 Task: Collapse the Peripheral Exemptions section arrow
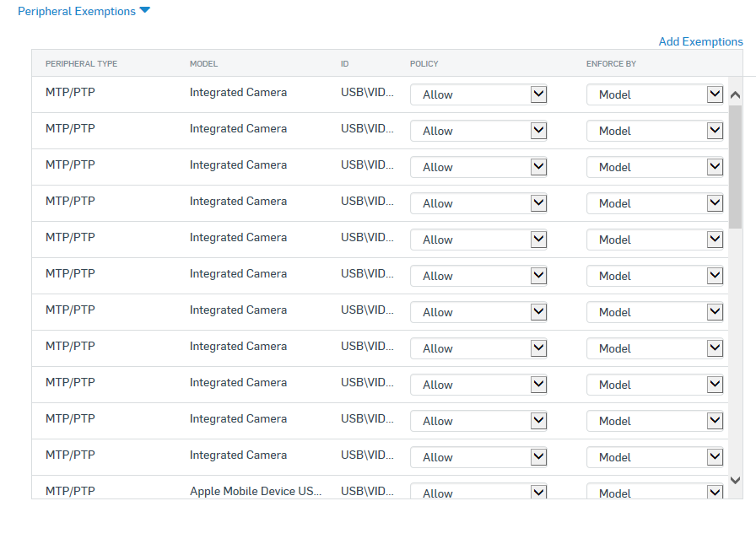[x=144, y=9]
